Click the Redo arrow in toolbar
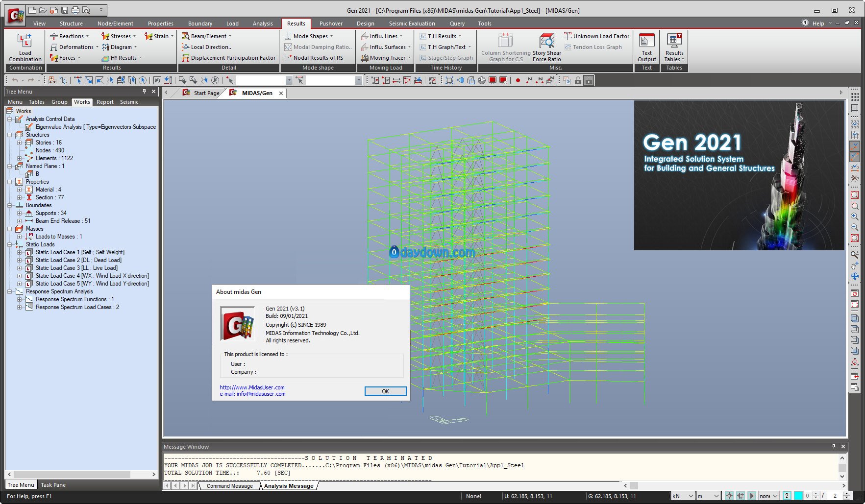 click(31, 80)
